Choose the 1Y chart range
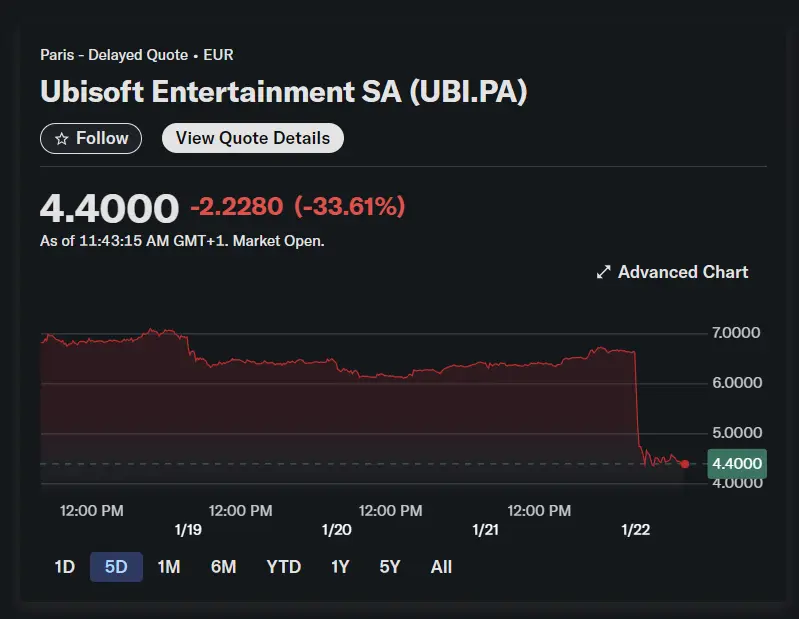Image resolution: width=799 pixels, height=619 pixels. pyautogui.click(x=340, y=567)
